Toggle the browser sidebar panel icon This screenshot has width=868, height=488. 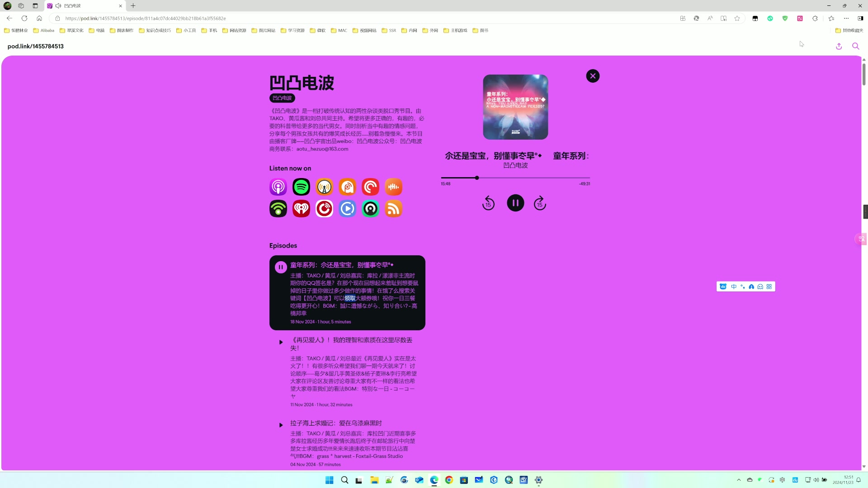[x=860, y=19]
